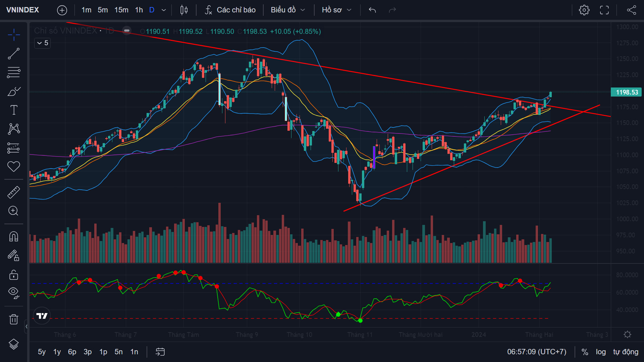Click the add symbol plus icon
This screenshot has width=644, height=362.
coord(62,10)
